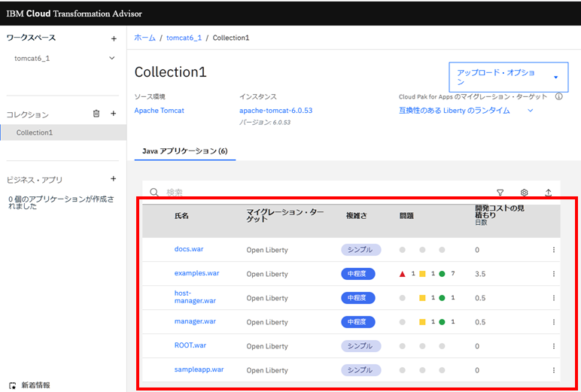Open examples.war application link

196,273
